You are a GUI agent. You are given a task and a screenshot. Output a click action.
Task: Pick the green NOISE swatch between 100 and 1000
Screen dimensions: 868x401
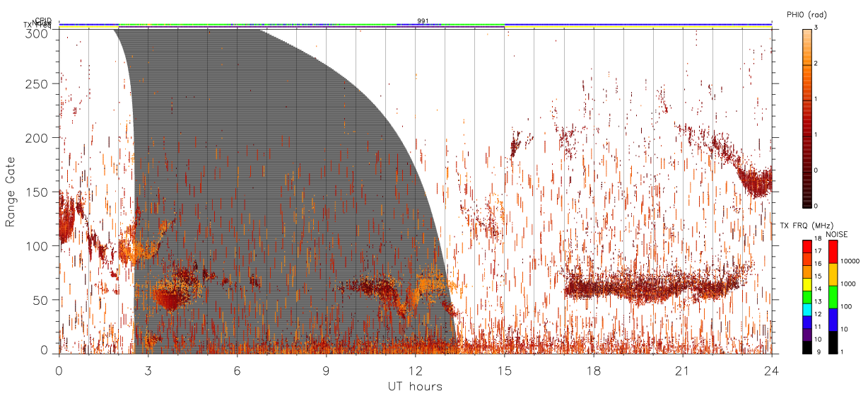coord(833,297)
